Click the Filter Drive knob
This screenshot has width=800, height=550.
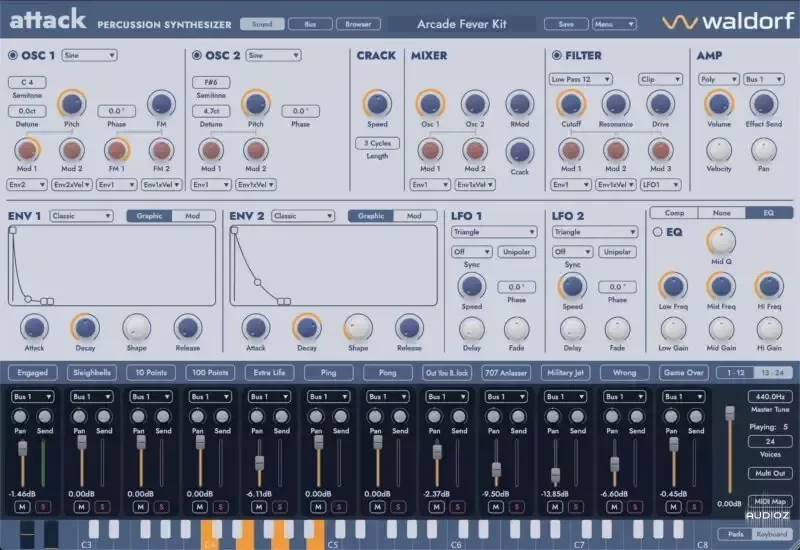click(660, 104)
